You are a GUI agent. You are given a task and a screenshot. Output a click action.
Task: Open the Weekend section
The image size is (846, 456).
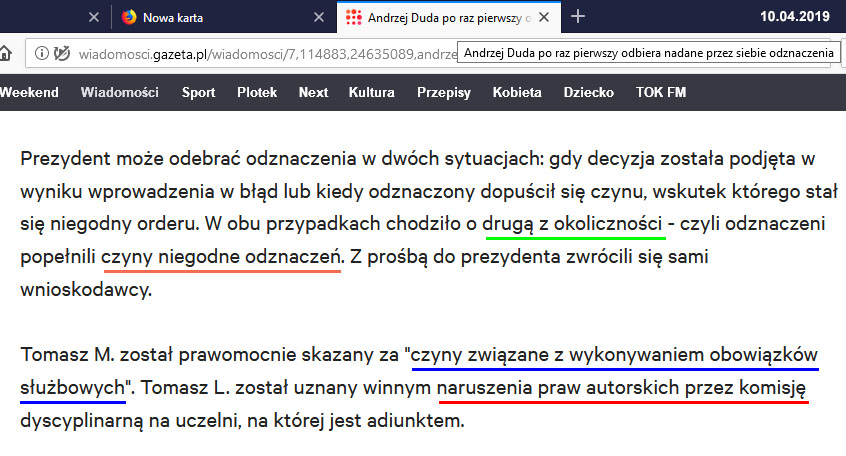coord(29,92)
